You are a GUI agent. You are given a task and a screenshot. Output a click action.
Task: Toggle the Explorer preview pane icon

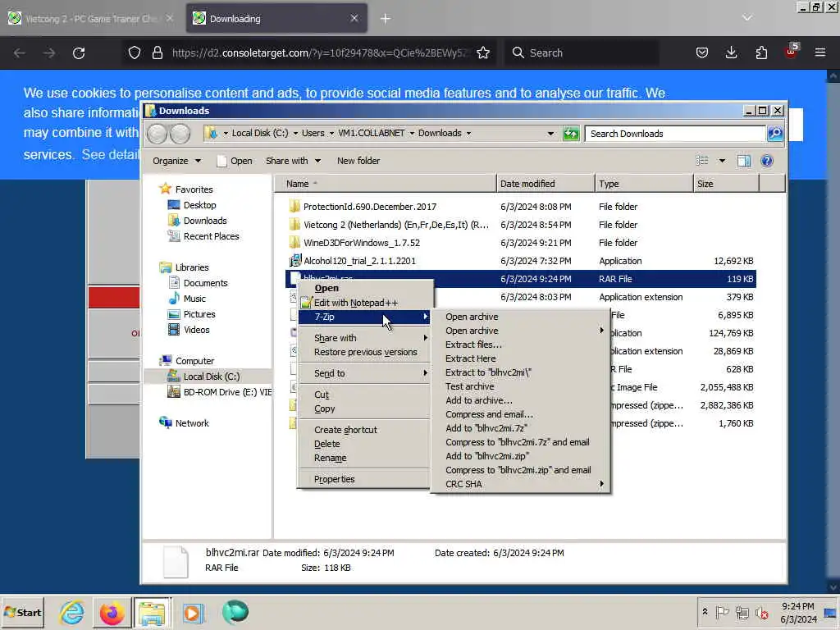point(743,161)
